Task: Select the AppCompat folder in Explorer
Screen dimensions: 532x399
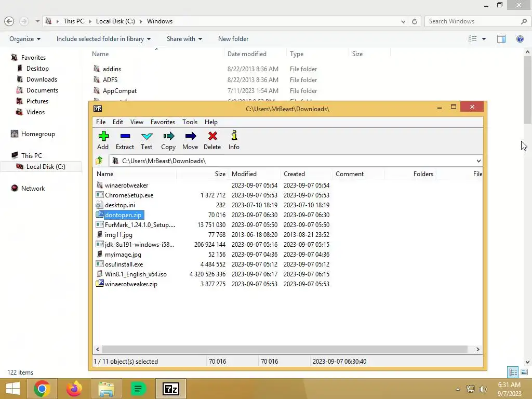Action: click(x=119, y=91)
